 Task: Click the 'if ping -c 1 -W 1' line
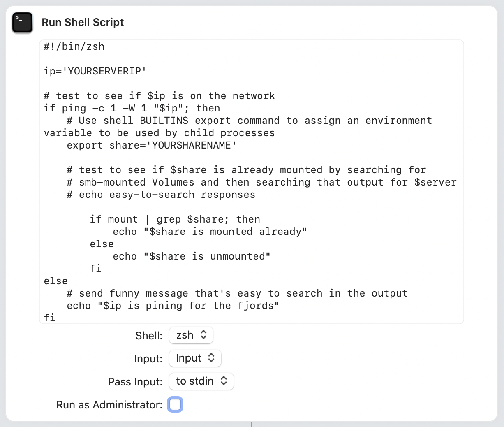click(x=132, y=108)
